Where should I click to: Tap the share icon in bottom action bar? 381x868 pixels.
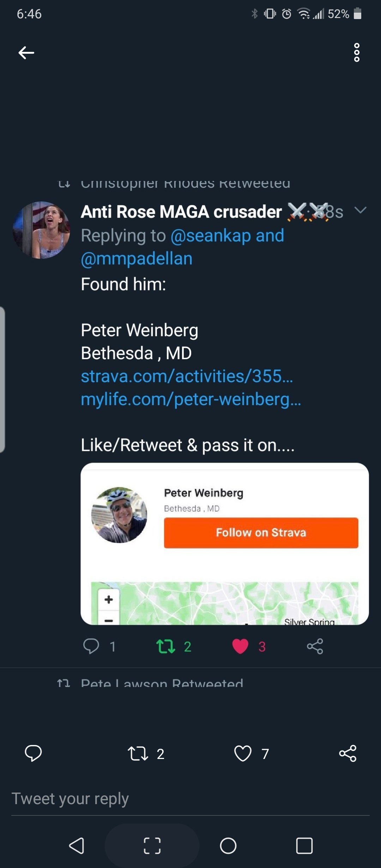pyautogui.click(x=348, y=753)
